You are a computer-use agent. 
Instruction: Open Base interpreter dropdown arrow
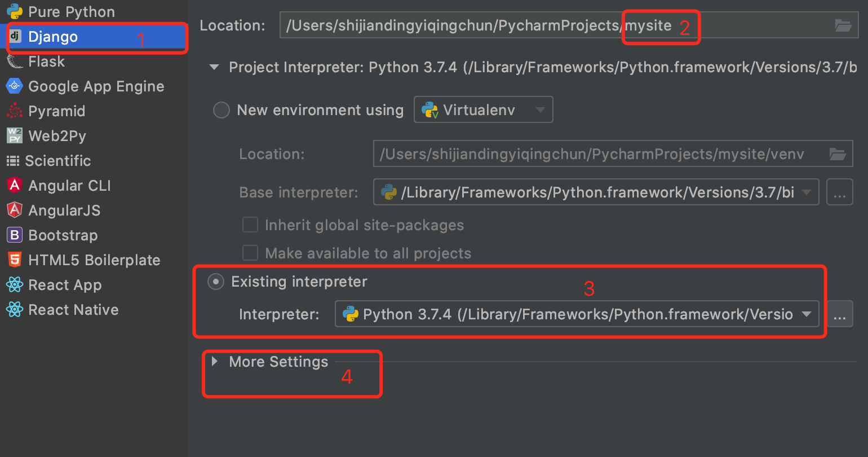tap(807, 192)
